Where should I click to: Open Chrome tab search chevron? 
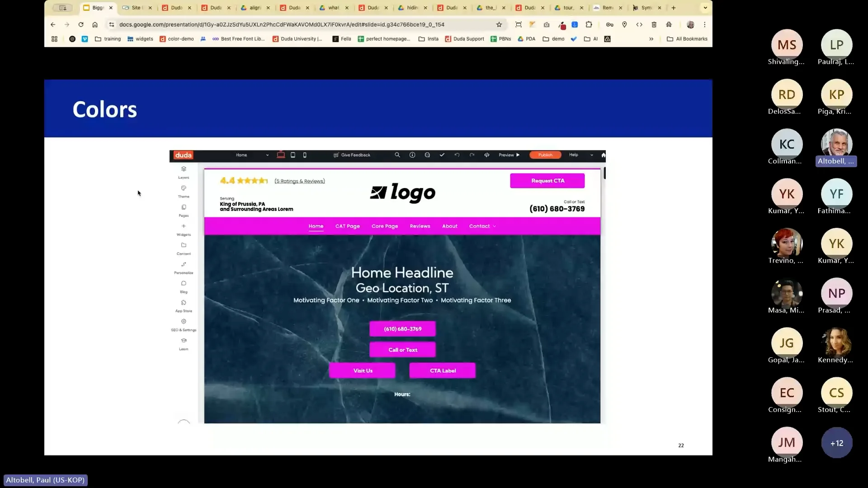705,8
